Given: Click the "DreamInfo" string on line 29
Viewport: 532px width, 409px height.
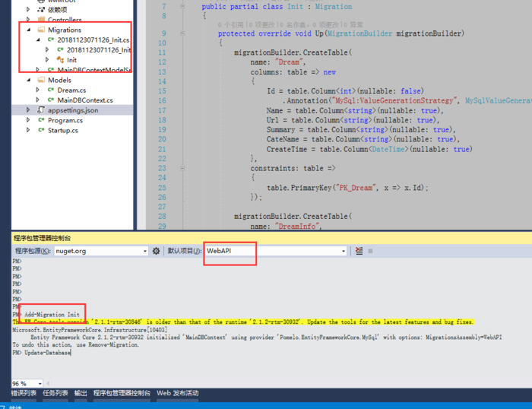Looking at the screenshot, I should click(297, 226).
